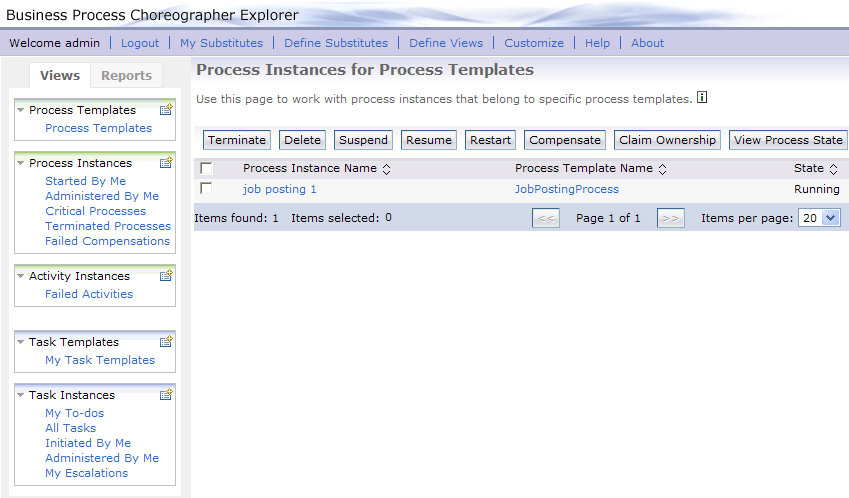
Task: Open the About page
Action: pos(647,43)
